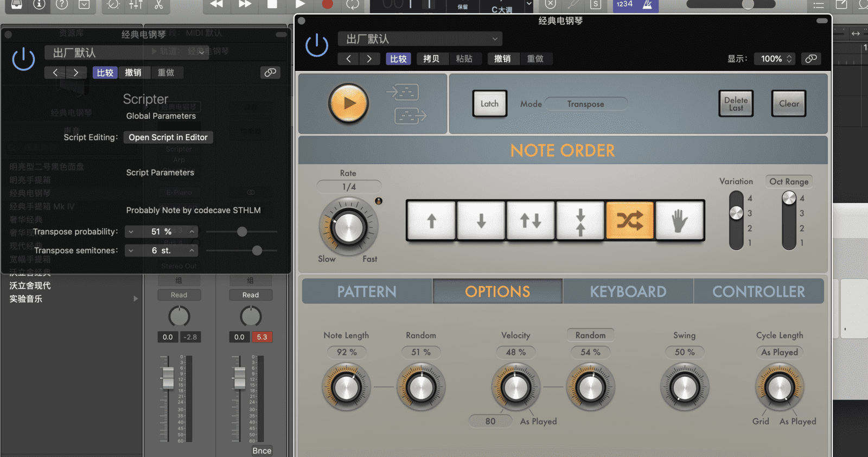Select the As Played hand note order

[680, 220]
